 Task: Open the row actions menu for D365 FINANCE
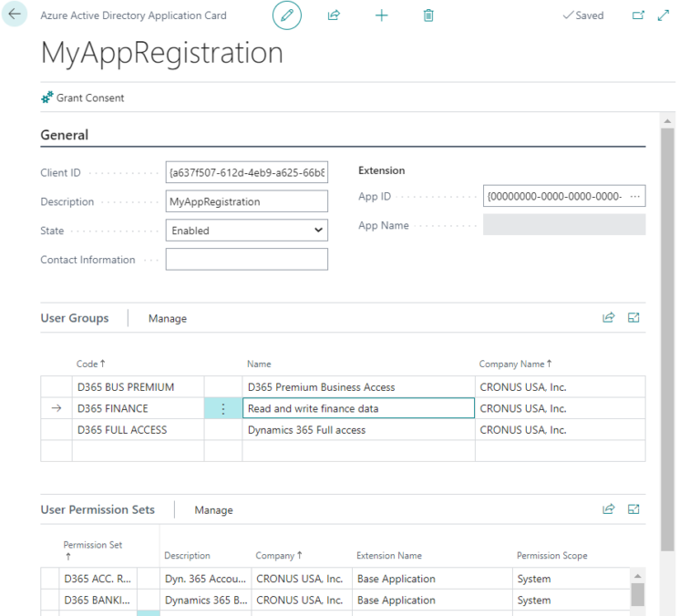pyautogui.click(x=223, y=408)
